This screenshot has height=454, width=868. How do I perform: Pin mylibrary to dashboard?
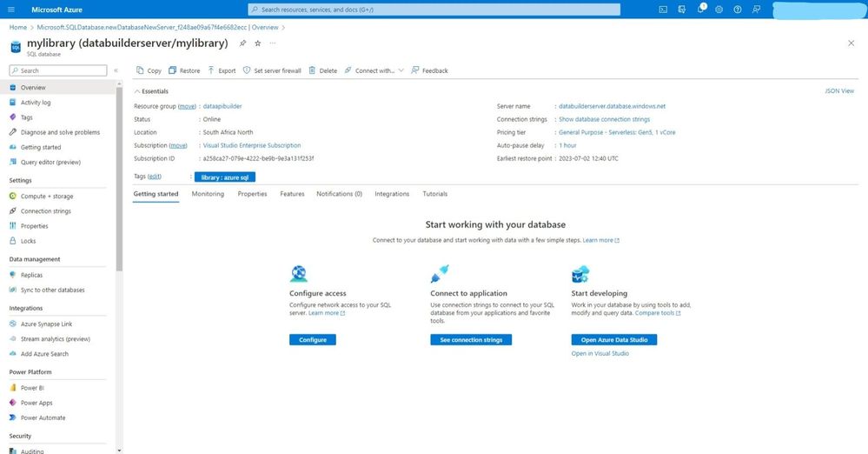(242, 43)
